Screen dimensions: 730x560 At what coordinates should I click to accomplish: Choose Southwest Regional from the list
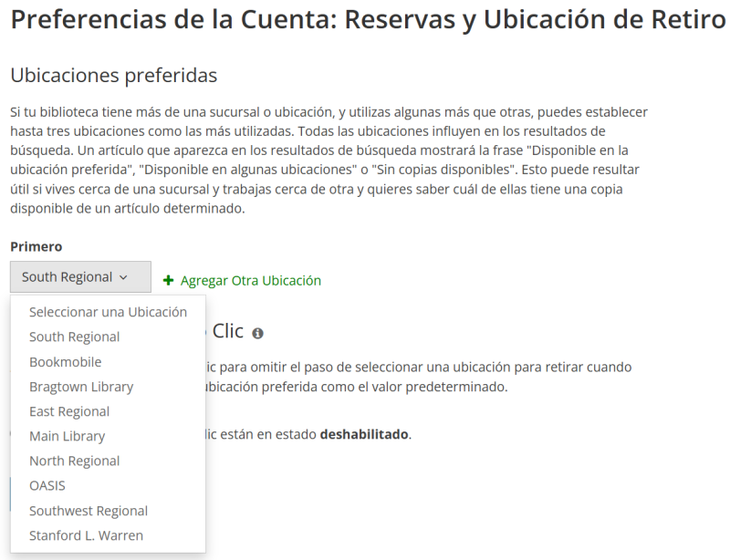(x=89, y=511)
